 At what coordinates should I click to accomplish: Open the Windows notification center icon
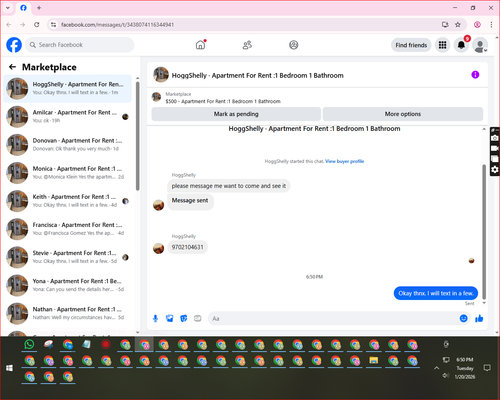[x=487, y=368]
